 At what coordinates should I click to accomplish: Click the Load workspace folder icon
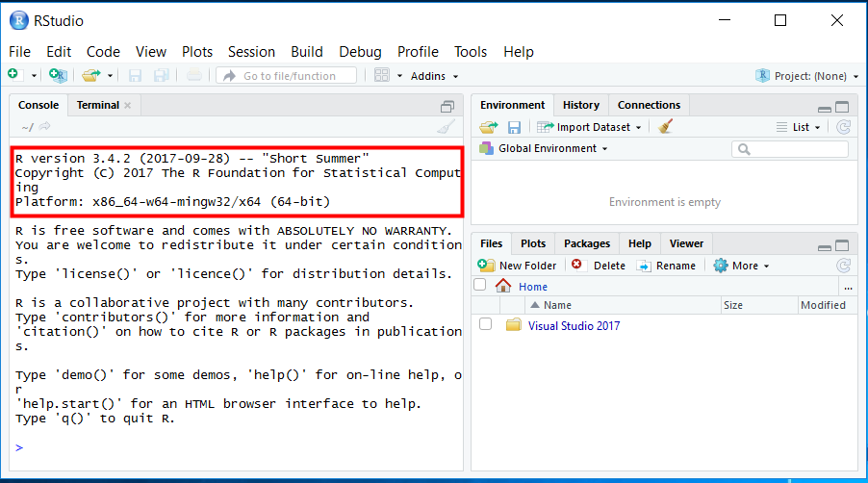click(x=488, y=127)
